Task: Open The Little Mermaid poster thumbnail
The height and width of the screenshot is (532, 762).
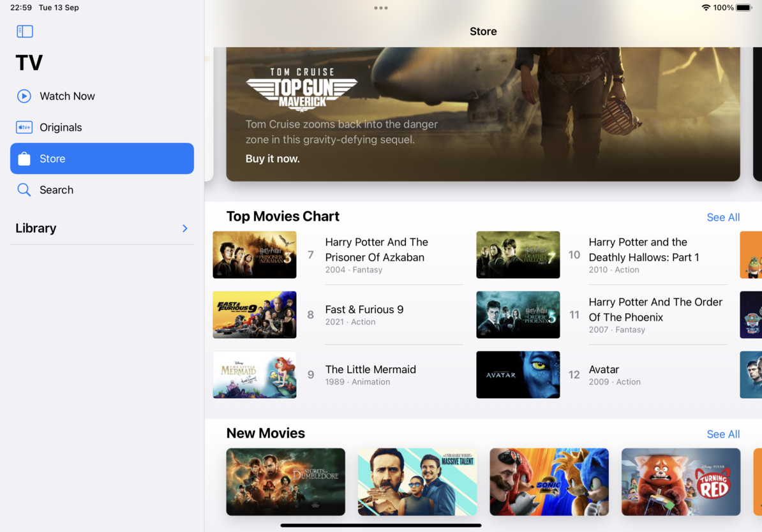Action: click(x=255, y=374)
